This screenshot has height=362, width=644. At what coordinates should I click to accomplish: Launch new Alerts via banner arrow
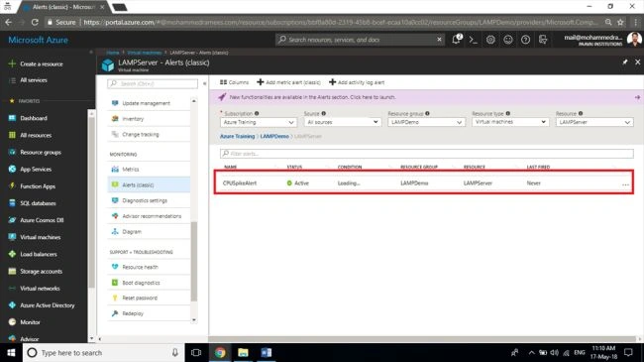(637, 97)
